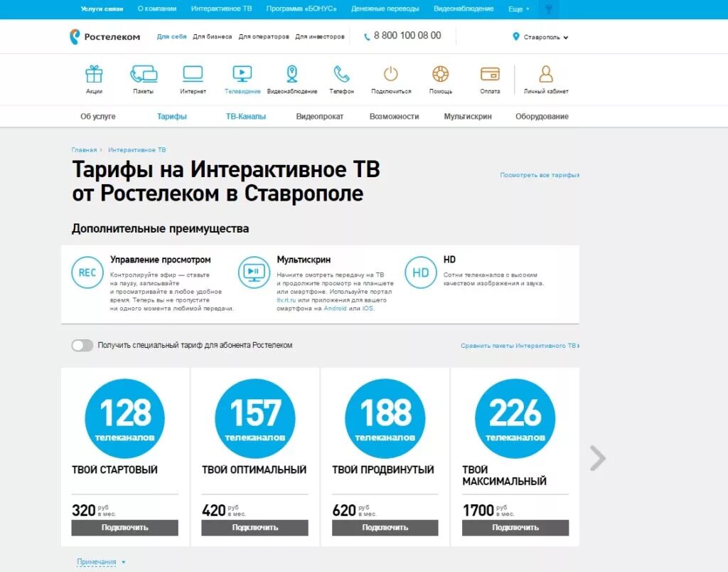The width and height of the screenshot is (728, 572).
Task: Click the 226 телеканалов circle
Action: click(515, 418)
